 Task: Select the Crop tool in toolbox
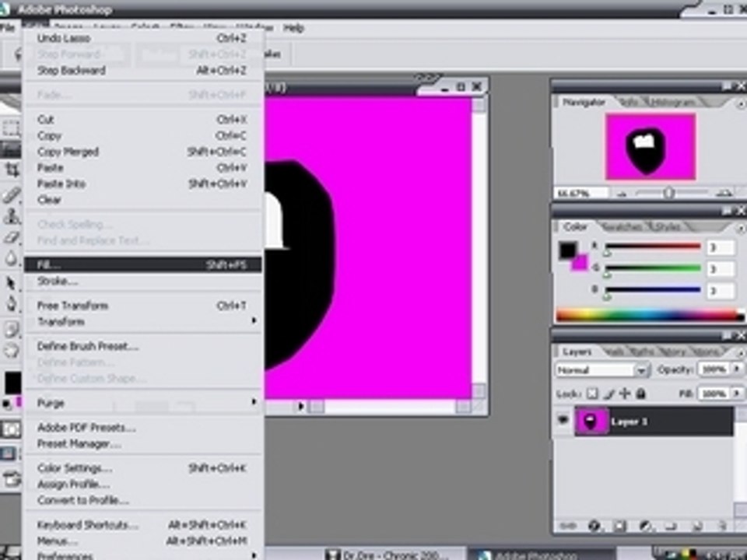[x=12, y=170]
